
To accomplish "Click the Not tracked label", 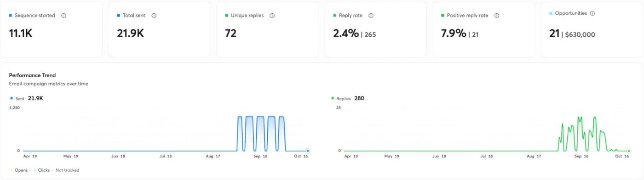I will [68, 170].
